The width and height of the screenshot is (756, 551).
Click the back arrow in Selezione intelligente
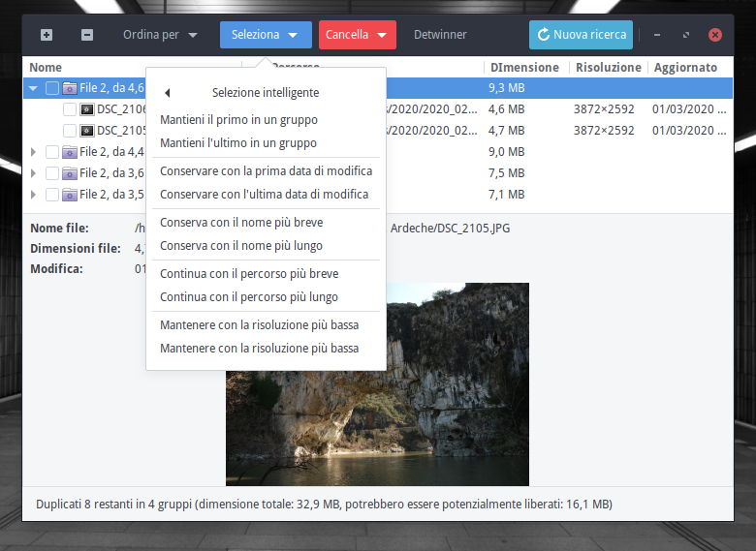[x=167, y=93]
